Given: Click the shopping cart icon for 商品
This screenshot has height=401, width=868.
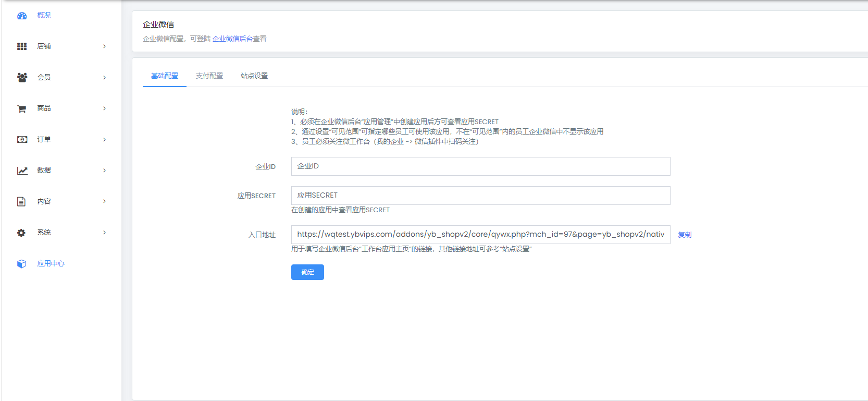Looking at the screenshot, I should click(22, 108).
